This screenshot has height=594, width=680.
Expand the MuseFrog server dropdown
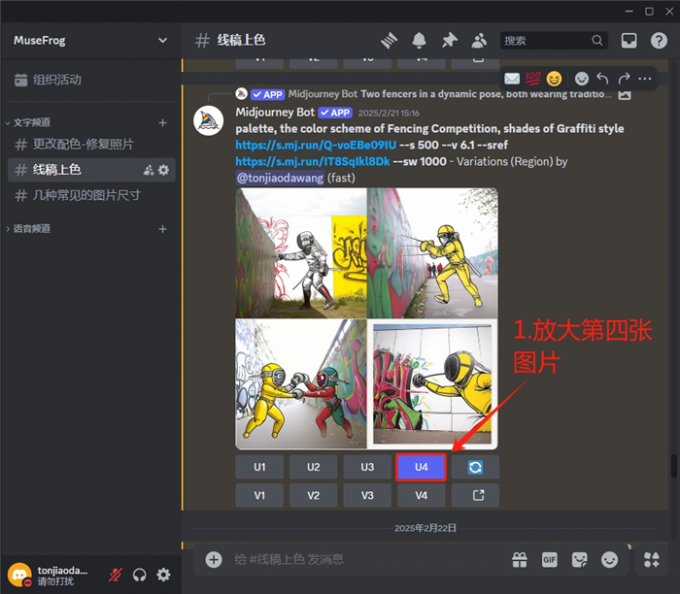[x=163, y=40]
